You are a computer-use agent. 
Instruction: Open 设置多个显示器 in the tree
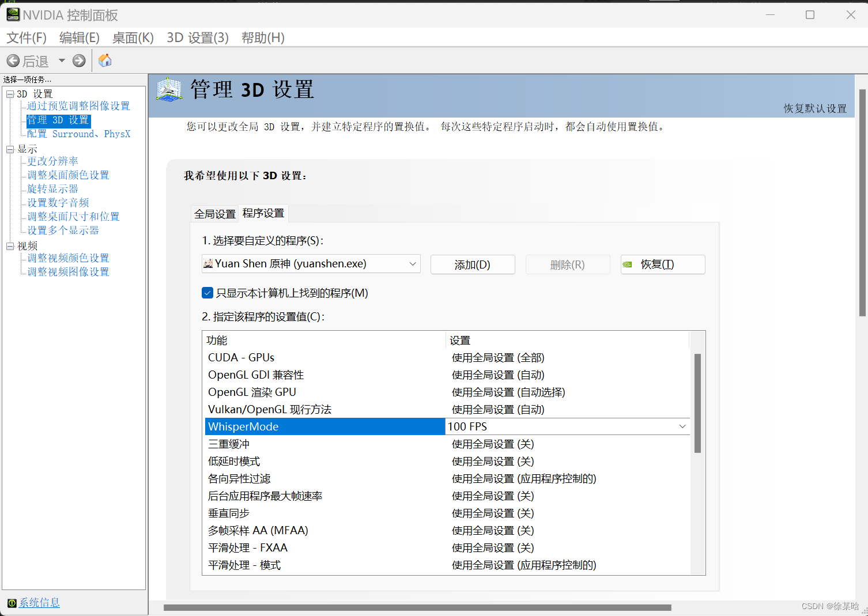pos(63,230)
